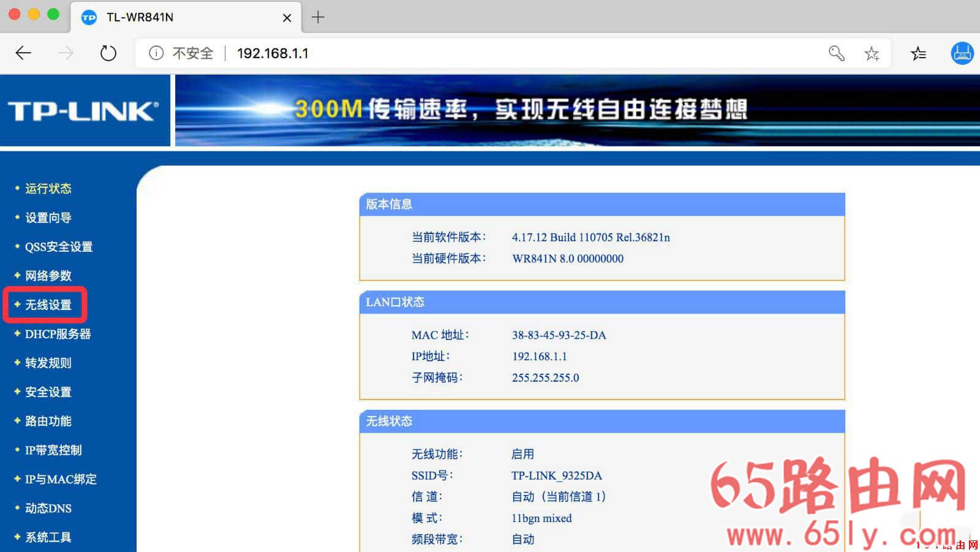Click the MAC address 38-83-45-93-25-DA

(x=559, y=335)
